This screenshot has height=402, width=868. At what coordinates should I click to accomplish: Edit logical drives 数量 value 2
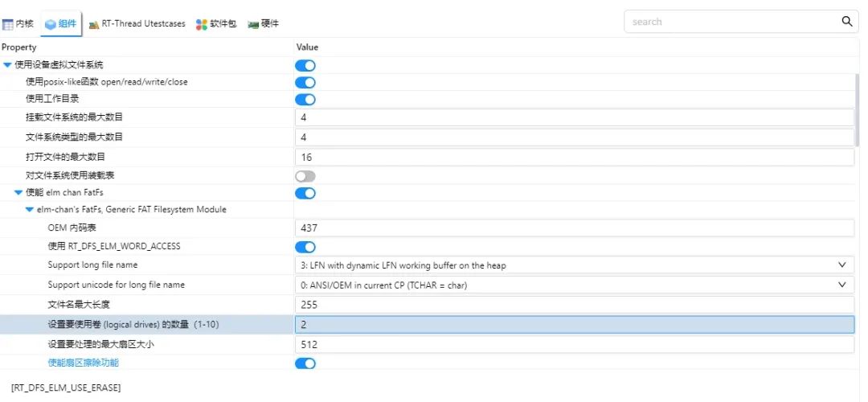point(574,325)
